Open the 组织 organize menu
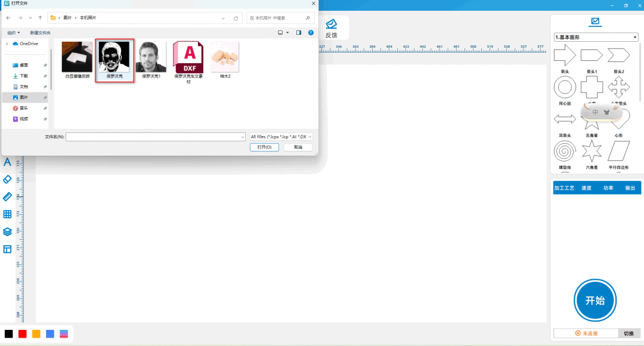 pyautogui.click(x=13, y=32)
